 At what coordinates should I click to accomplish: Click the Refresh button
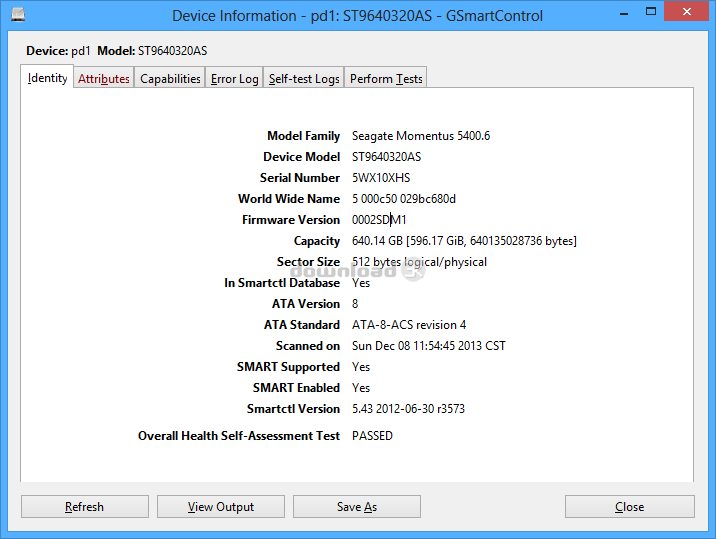tap(85, 507)
